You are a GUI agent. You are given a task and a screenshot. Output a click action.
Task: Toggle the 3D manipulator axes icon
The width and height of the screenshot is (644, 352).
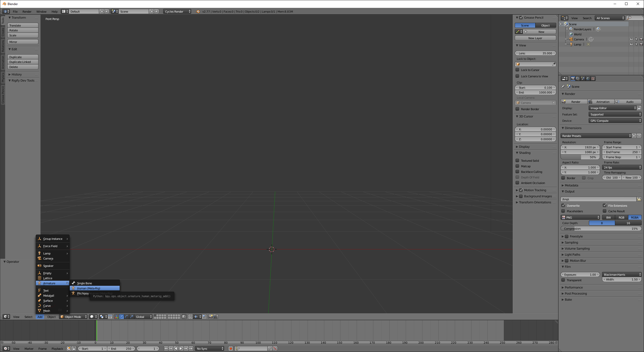point(116,317)
